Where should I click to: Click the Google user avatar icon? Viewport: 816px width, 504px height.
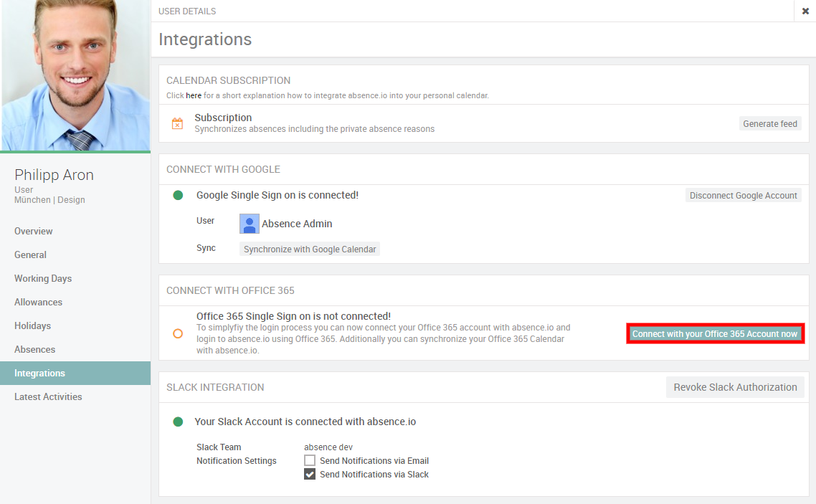tap(250, 224)
